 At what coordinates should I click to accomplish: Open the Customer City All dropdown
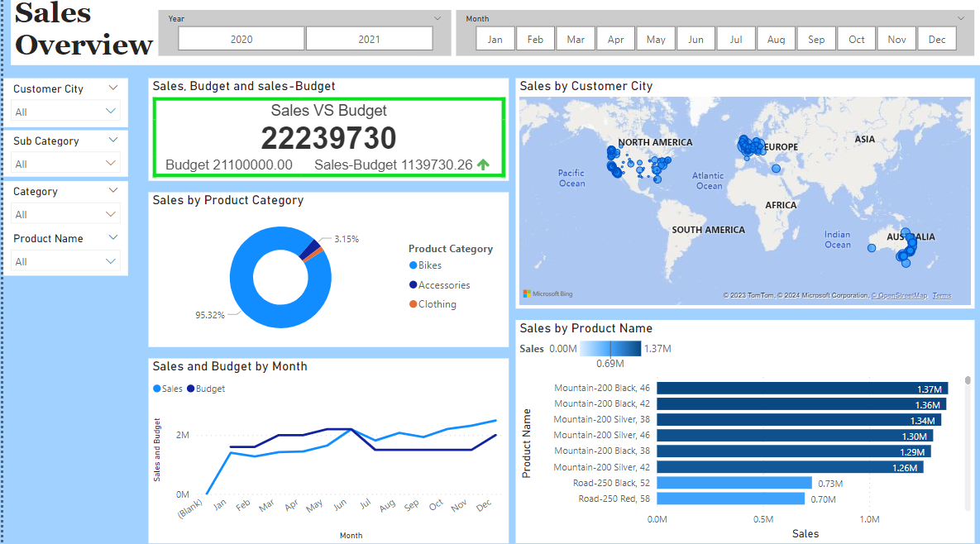66,112
